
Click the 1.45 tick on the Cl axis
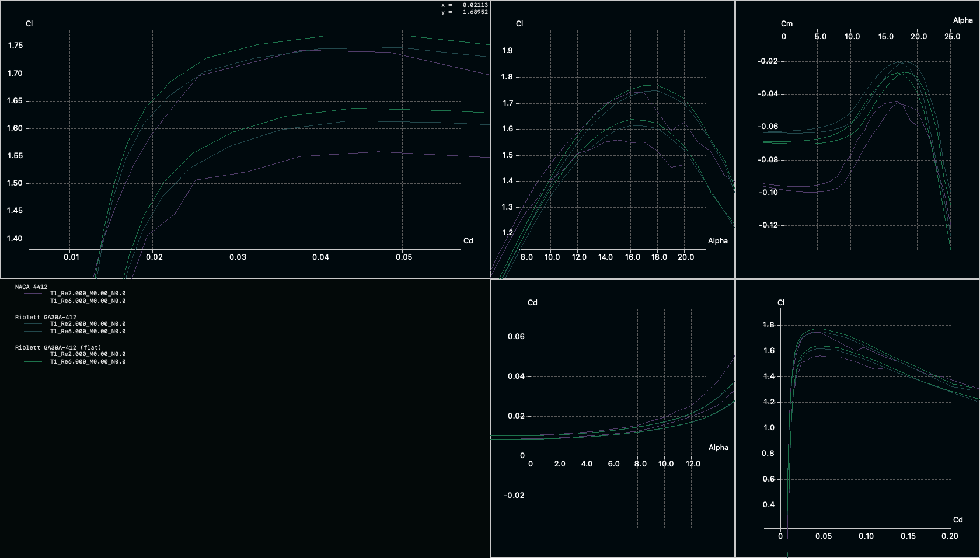click(15, 211)
